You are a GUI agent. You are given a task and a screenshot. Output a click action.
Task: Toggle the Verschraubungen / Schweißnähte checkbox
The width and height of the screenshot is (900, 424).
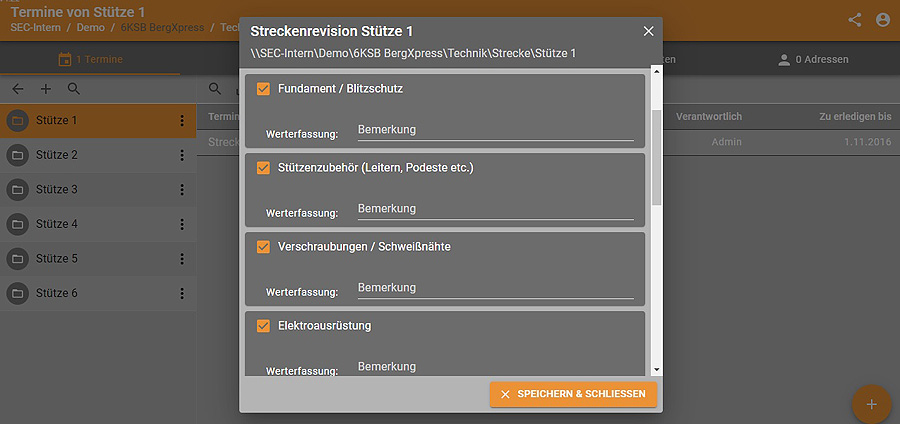pos(264,246)
